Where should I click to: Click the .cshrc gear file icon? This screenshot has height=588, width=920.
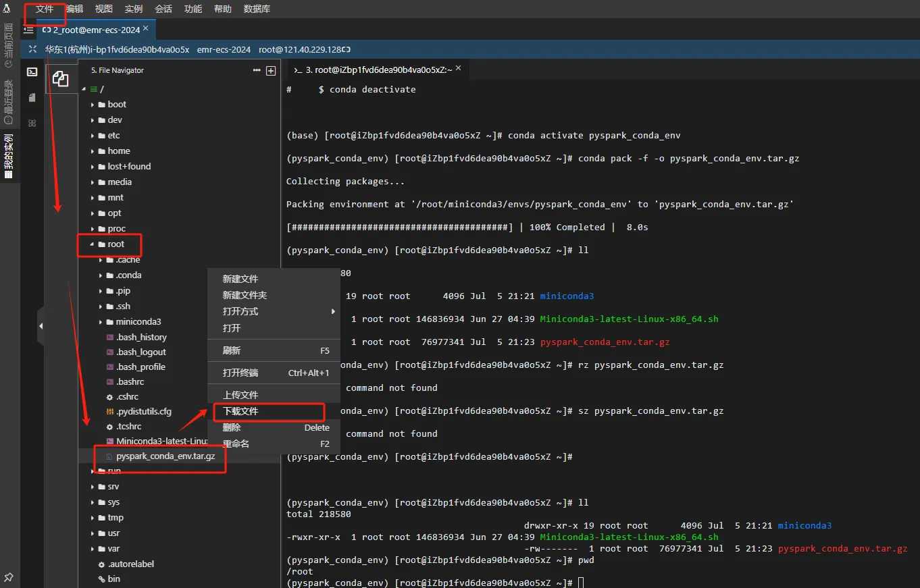click(110, 397)
